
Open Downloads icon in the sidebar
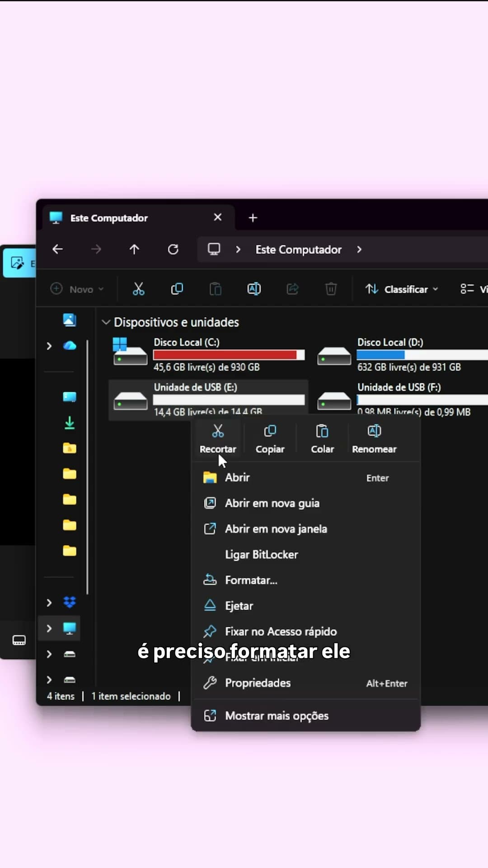(70, 423)
